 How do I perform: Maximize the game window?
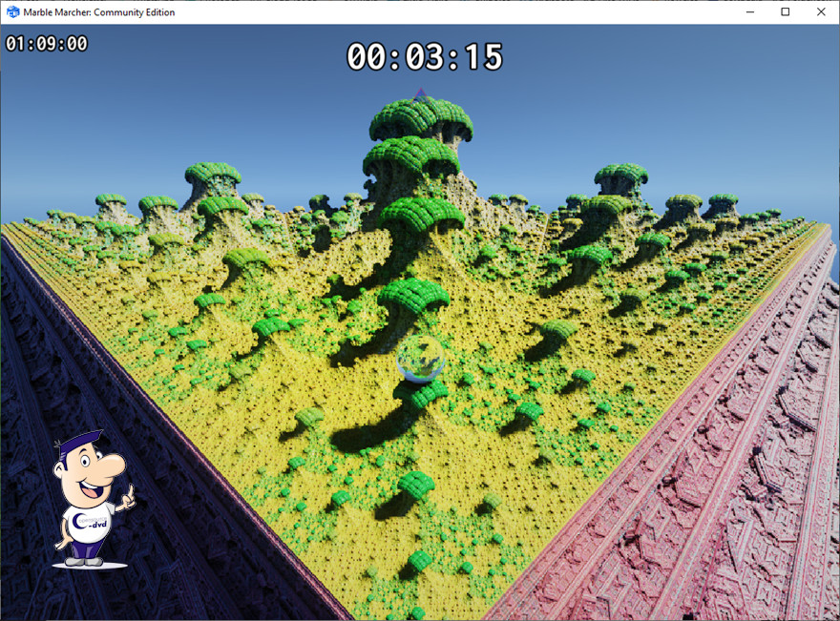[785, 11]
